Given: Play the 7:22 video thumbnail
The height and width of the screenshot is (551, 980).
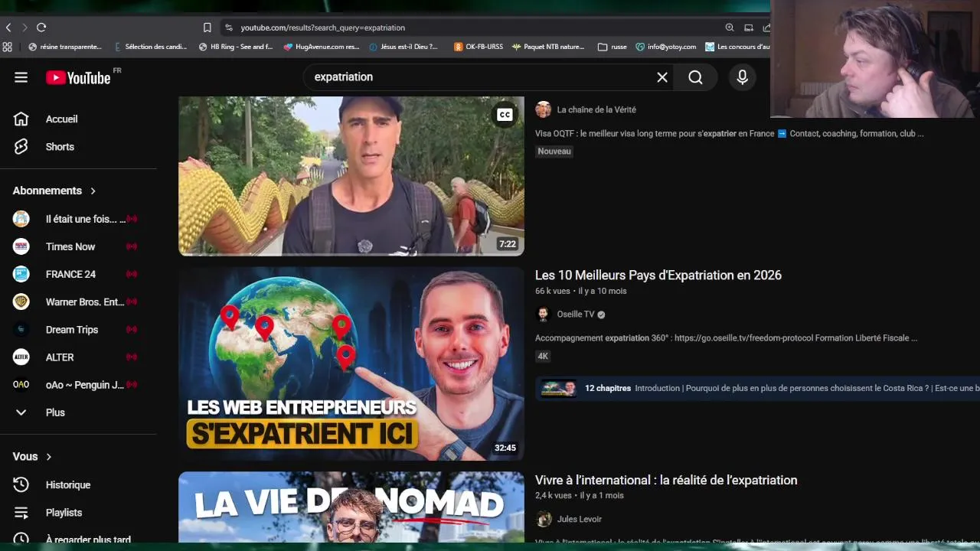Looking at the screenshot, I should tap(351, 176).
